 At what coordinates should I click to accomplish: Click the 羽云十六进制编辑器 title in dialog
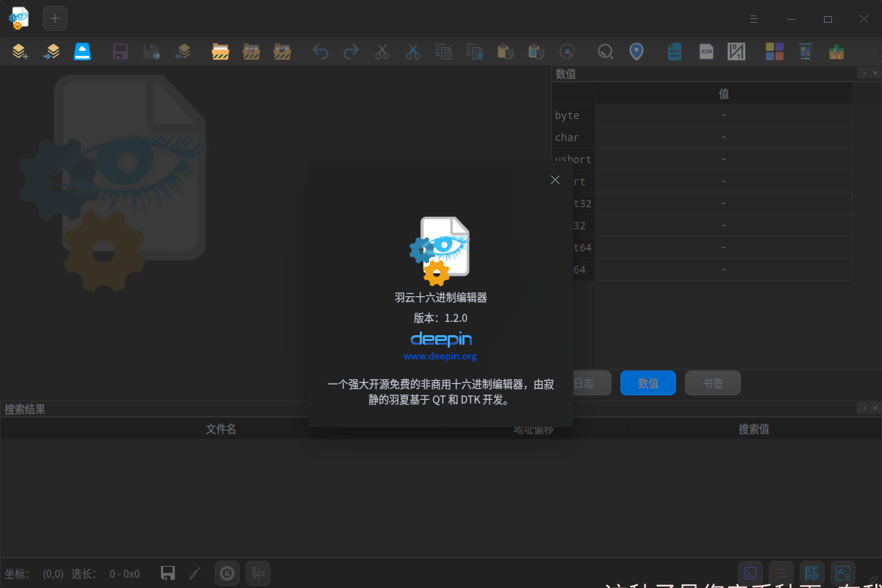coord(440,298)
